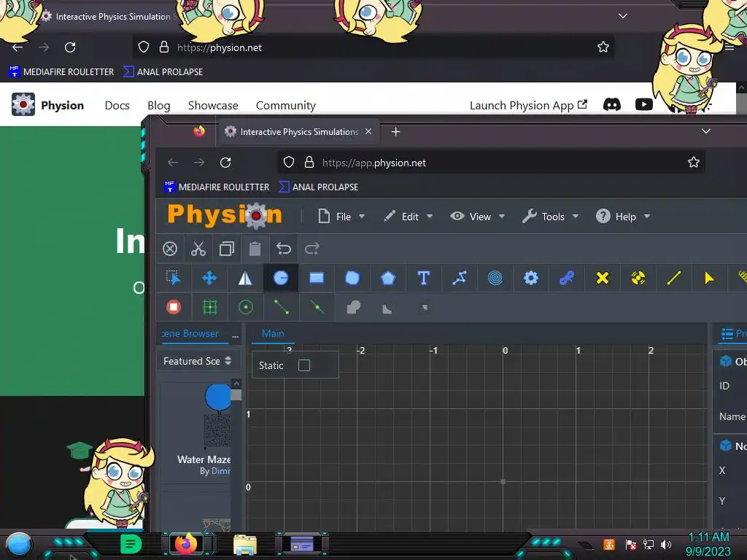Bookmark app.physion.net with the star

[694, 163]
